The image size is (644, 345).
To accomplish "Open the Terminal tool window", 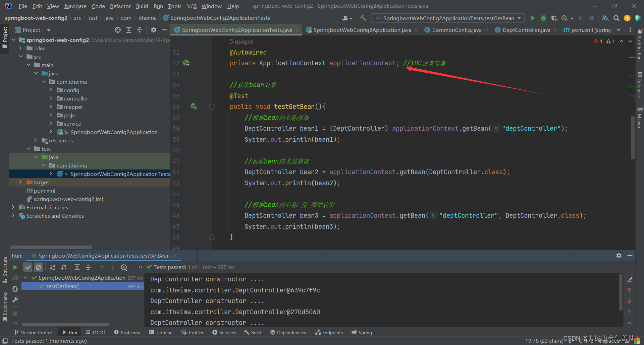I will pos(161,332).
